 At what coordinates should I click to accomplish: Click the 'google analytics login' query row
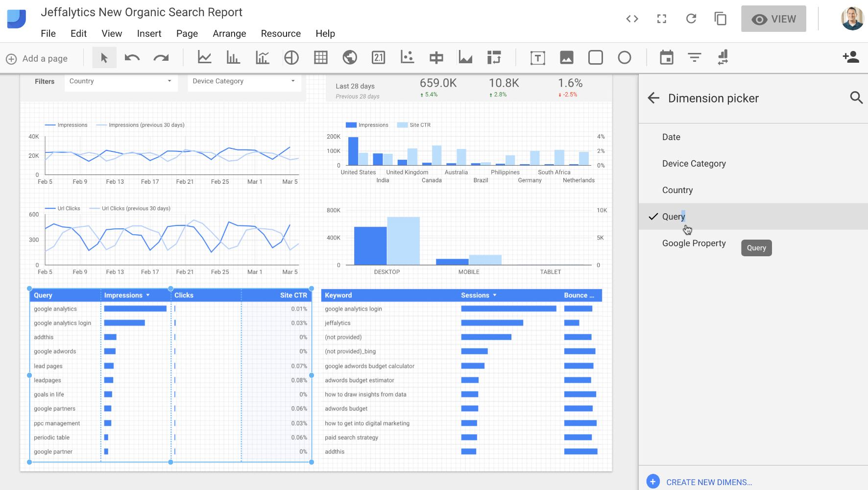pyautogui.click(x=170, y=323)
